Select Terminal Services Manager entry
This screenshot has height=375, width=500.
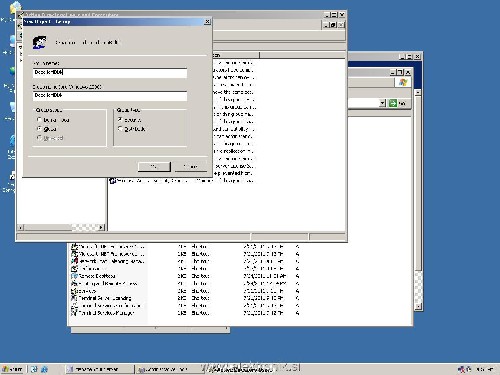(103, 313)
